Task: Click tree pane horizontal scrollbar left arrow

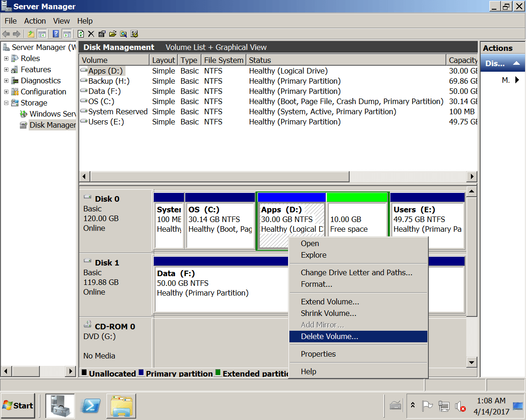Action: pyautogui.click(x=6, y=371)
